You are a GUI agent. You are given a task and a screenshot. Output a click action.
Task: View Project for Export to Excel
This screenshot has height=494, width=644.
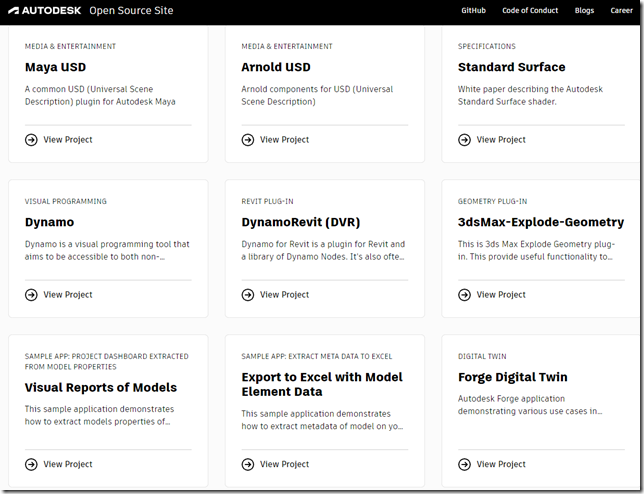[x=284, y=464]
